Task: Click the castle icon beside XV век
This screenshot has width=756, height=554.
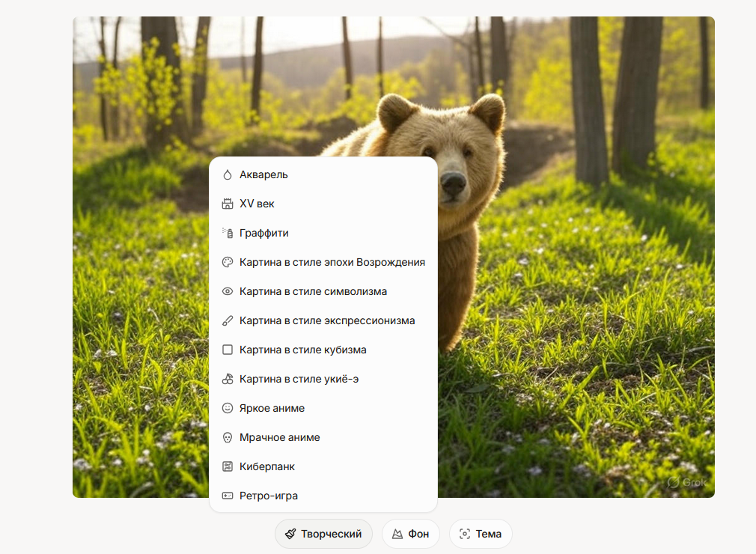Action: tap(228, 204)
